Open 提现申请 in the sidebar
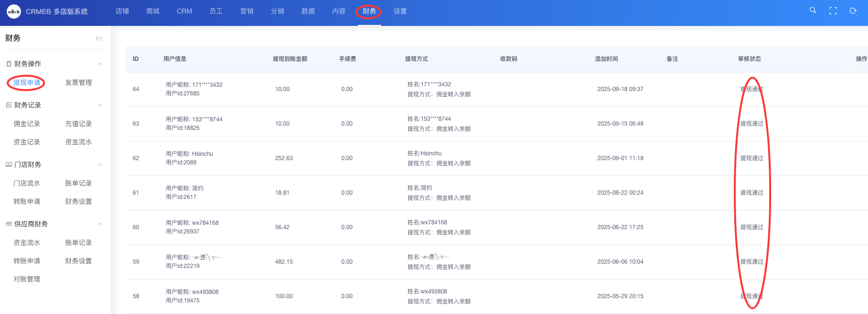Viewport: 868px width, 314px height. (x=27, y=82)
